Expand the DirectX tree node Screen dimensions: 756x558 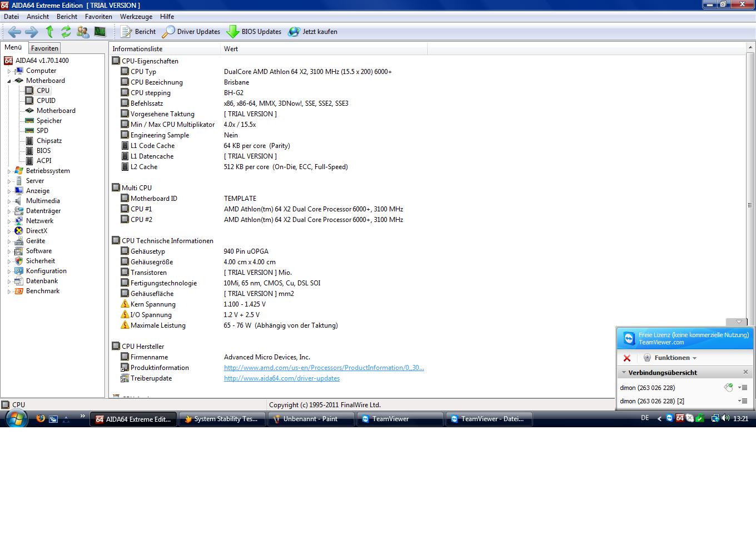(9, 231)
